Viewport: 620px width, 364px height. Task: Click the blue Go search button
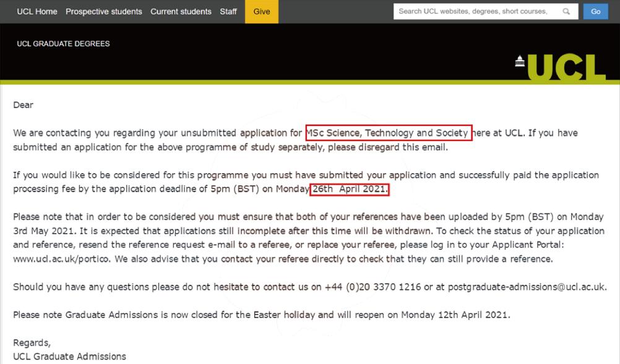595,12
